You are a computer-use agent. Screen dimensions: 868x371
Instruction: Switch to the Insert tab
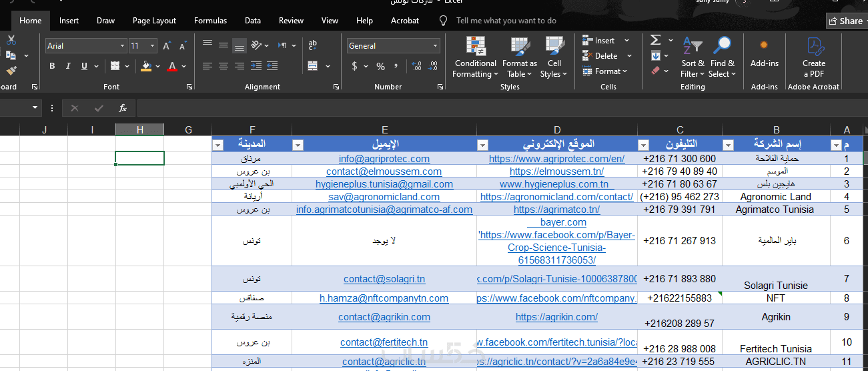pos(69,21)
